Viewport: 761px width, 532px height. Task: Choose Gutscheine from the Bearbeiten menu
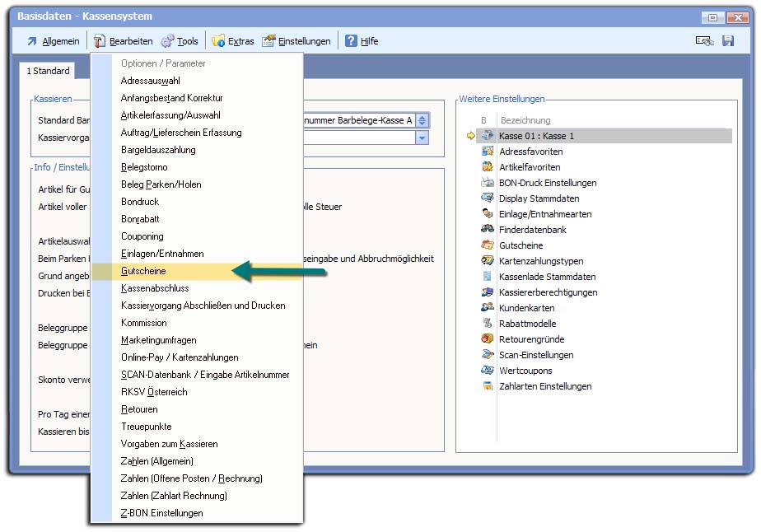pos(143,271)
